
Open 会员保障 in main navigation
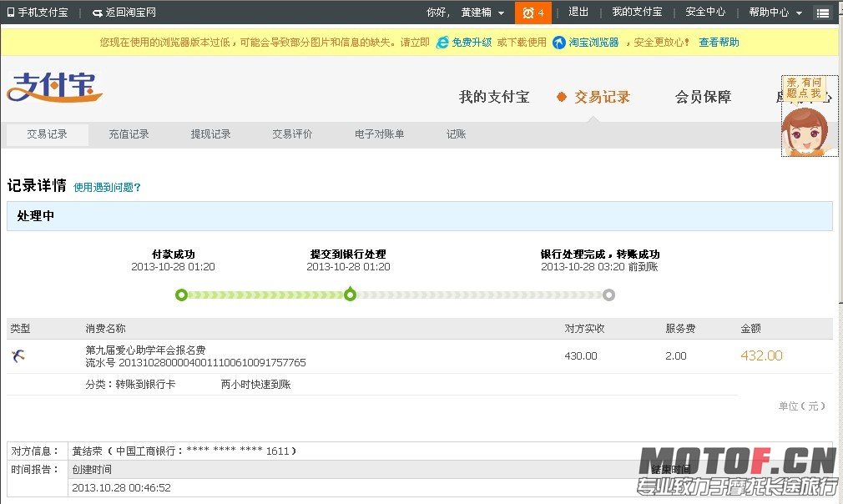pyautogui.click(x=704, y=97)
